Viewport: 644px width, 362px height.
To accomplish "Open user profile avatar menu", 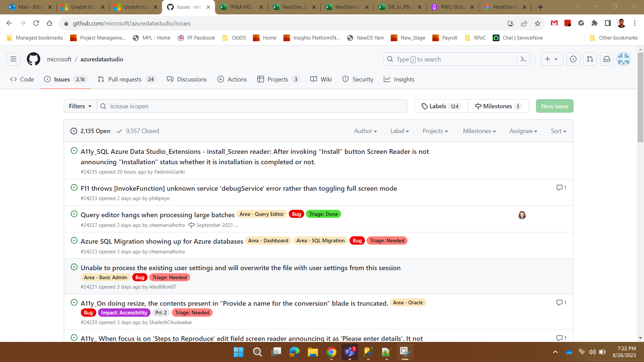I will coord(624,59).
